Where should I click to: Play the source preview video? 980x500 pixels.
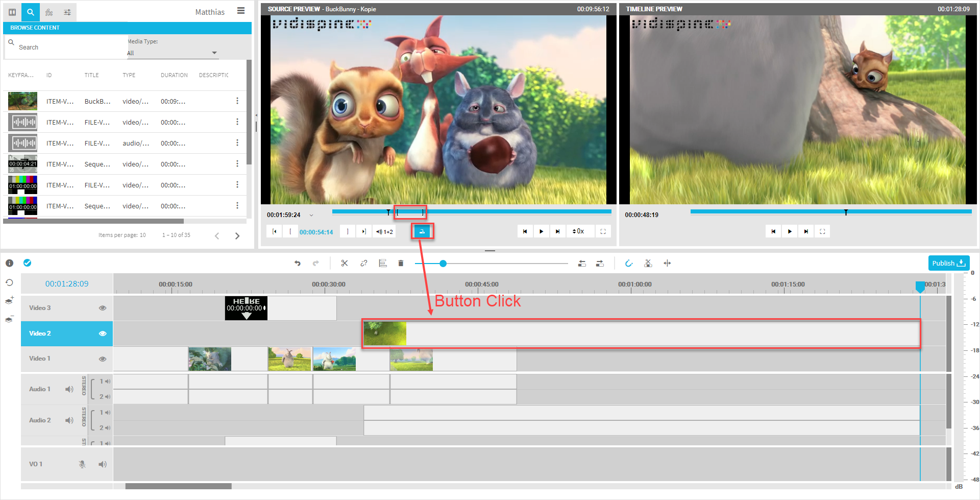point(541,231)
